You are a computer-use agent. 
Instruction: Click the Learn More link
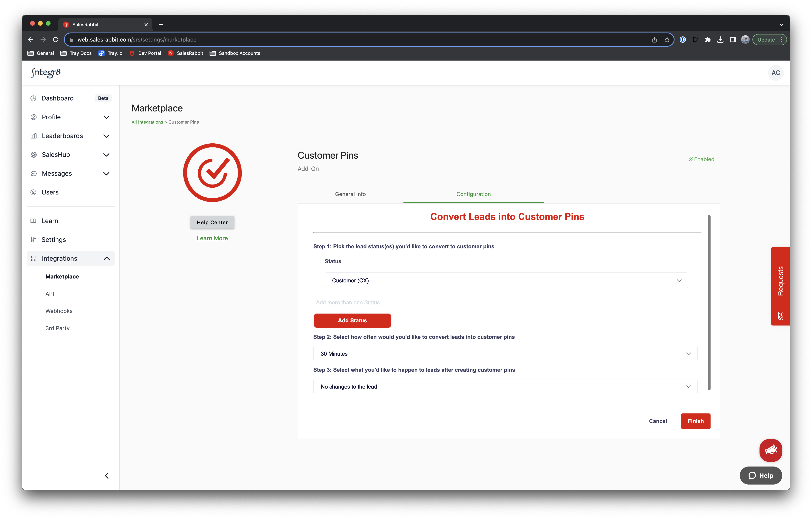click(212, 238)
